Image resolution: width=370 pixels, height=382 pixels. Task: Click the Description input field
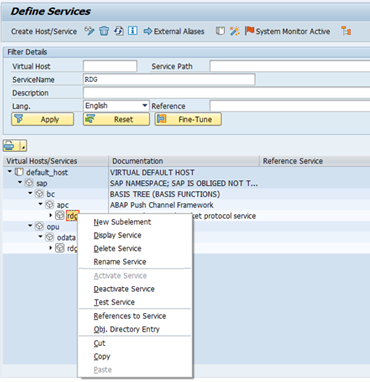pyautogui.click(x=227, y=93)
